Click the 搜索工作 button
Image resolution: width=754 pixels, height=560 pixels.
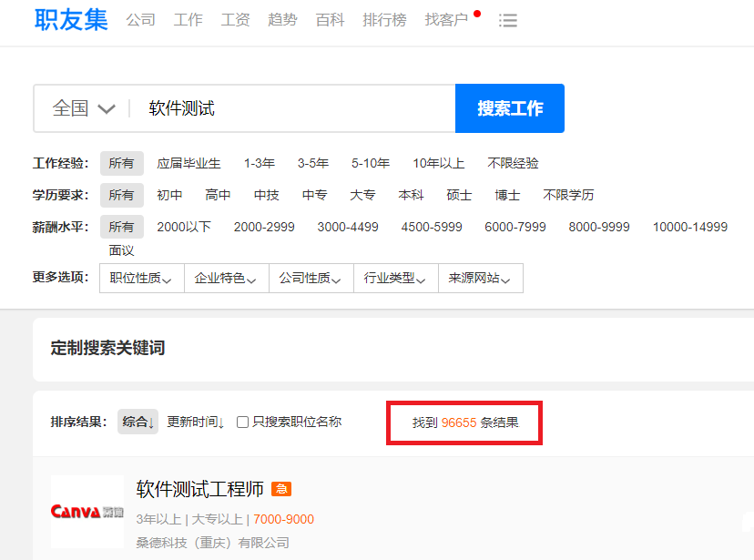510,108
